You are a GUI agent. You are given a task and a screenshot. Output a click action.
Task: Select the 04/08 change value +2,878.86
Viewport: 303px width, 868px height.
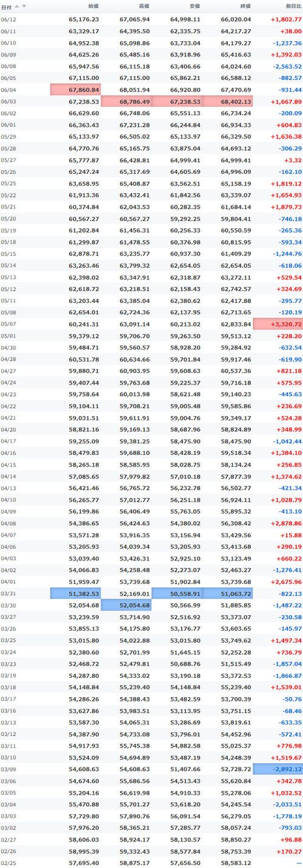point(286,524)
